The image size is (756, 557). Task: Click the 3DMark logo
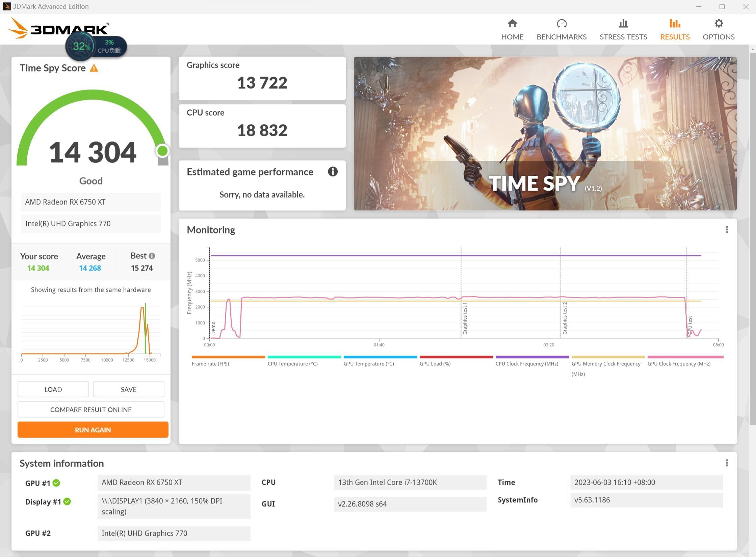click(58, 28)
